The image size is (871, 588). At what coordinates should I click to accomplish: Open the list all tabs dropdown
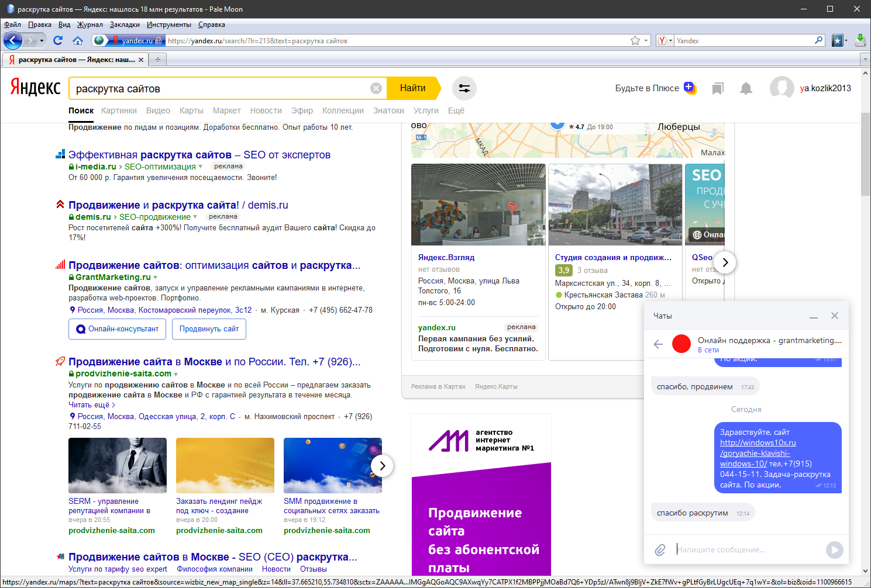coord(865,59)
